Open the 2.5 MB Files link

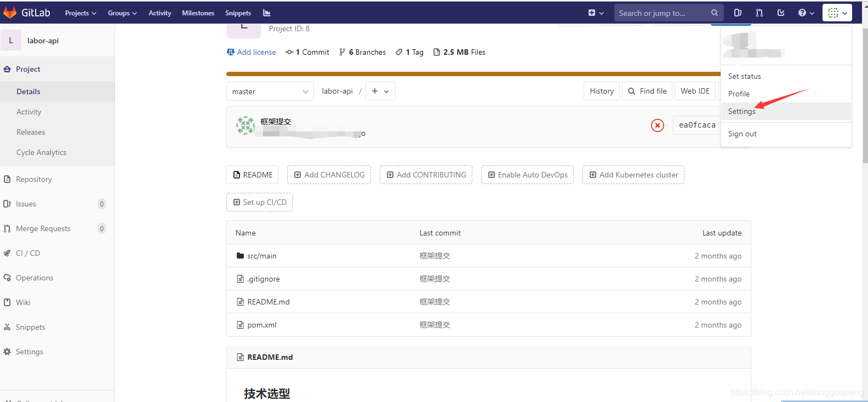click(x=459, y=52)
